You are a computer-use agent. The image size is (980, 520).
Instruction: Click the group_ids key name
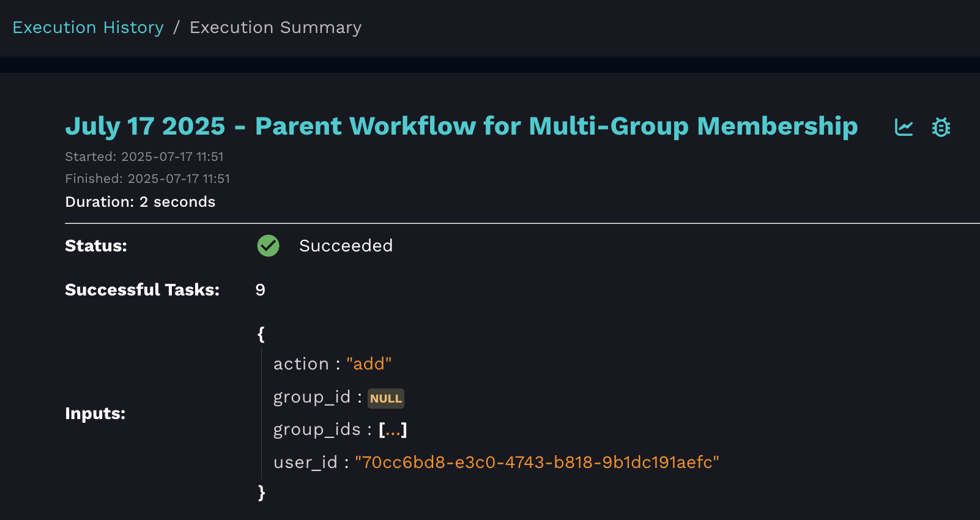317,430
